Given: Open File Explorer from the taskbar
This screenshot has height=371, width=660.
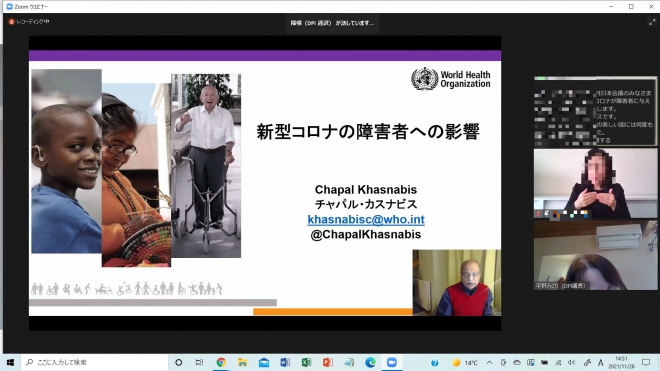Looking at the screenshot, I should click(242, 363).
